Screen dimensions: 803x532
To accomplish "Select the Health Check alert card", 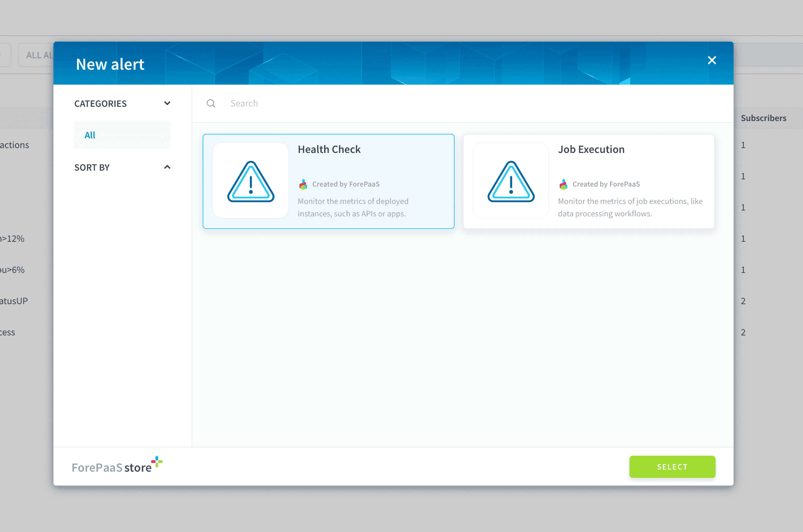I will coord(329,181).
